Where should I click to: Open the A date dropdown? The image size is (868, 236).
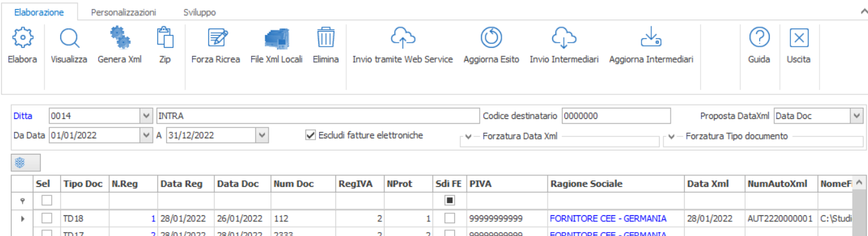click(262, 135)
